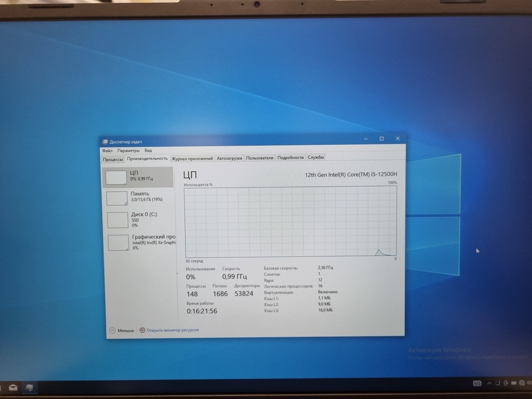532x399 pixels.
Task: Check the battery tray icon
Action: (x=514, y=383)
